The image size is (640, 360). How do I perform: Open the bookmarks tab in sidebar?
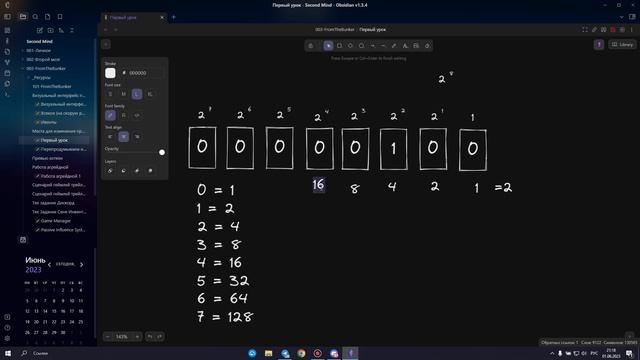click(60, 17)
